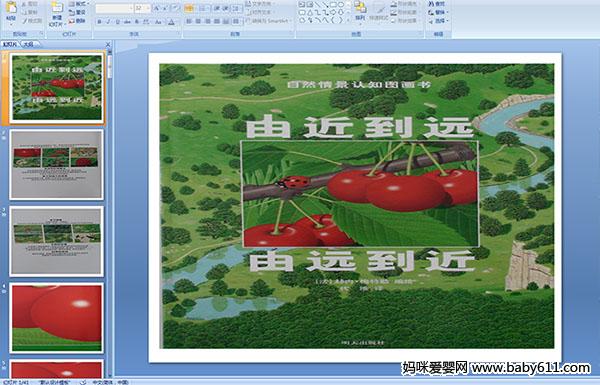The height and width of the screenshot is (385, 600).
Task: Toggle Italic formatting button
Action: tap(108, 22)
